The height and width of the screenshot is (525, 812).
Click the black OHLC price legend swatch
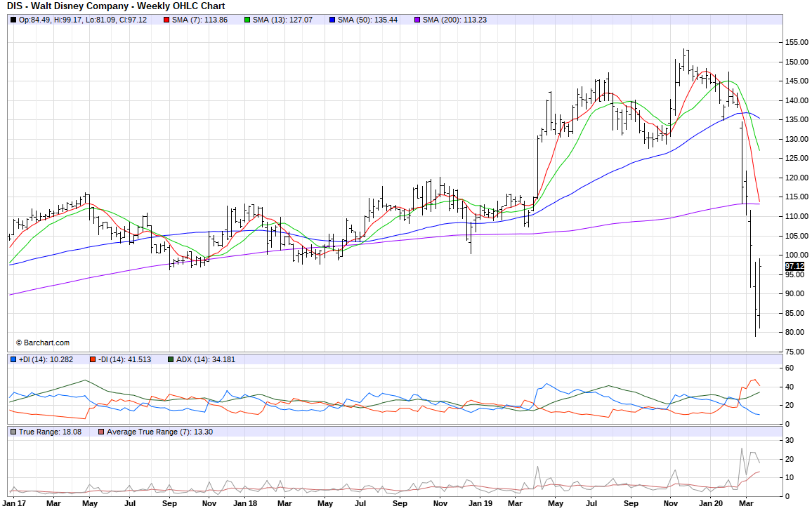[13, 20]
